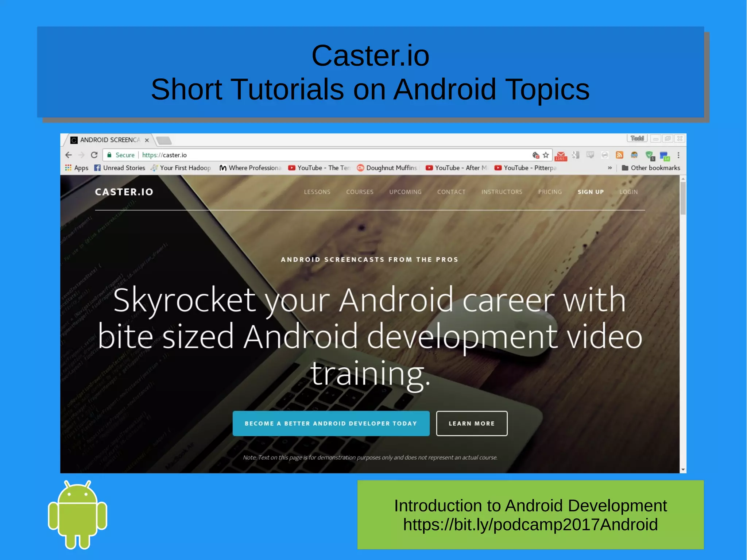Click the scrollbar down arrow

pos(683,470)
